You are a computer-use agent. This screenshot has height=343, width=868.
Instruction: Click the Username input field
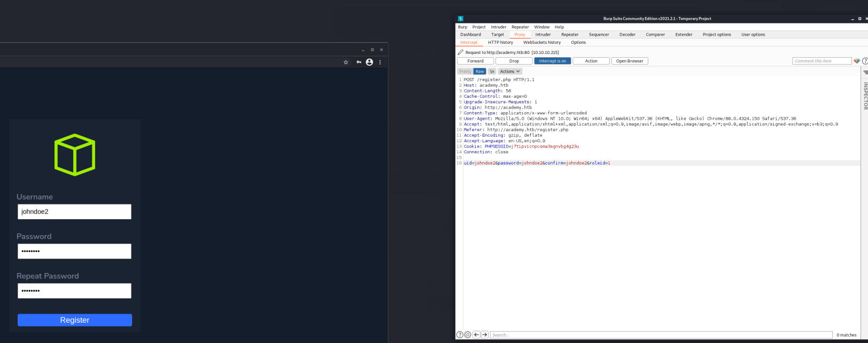(x=74, y=212)
